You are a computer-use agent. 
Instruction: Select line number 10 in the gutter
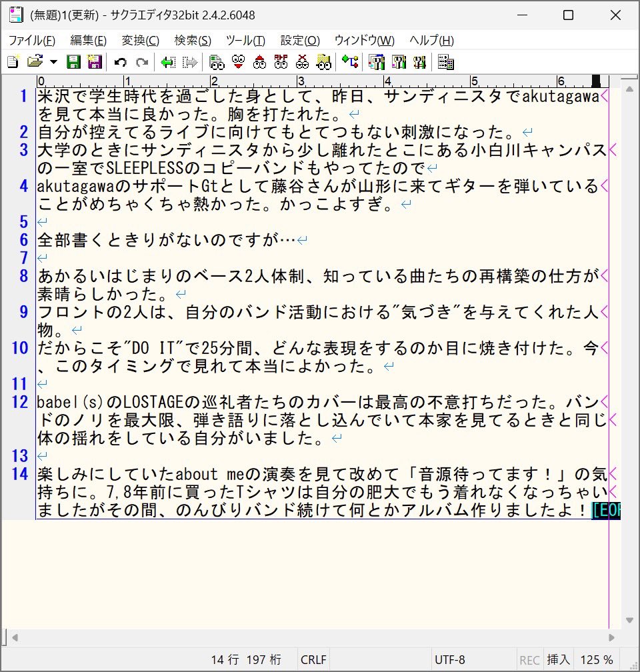[20, 348]
